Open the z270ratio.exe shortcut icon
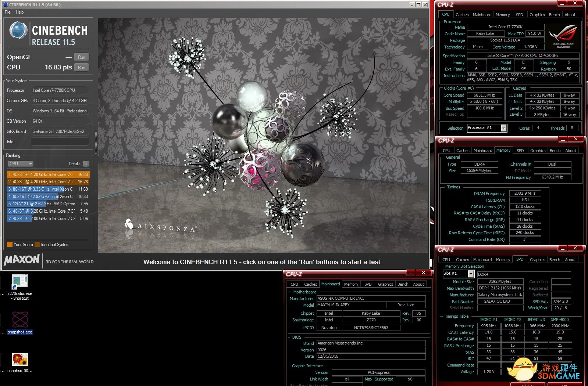 [x=20, y=282]
